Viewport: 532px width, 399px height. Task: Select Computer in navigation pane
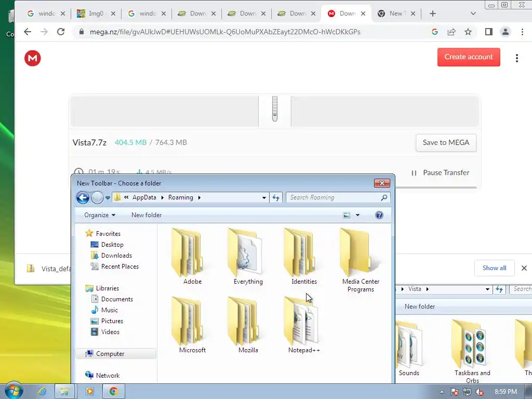(116, 353)
